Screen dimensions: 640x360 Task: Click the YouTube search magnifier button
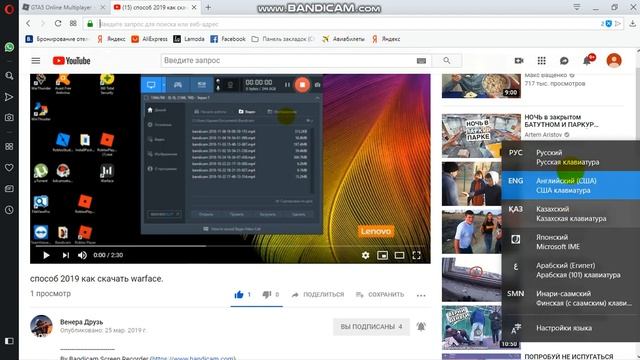coord(447,60)
